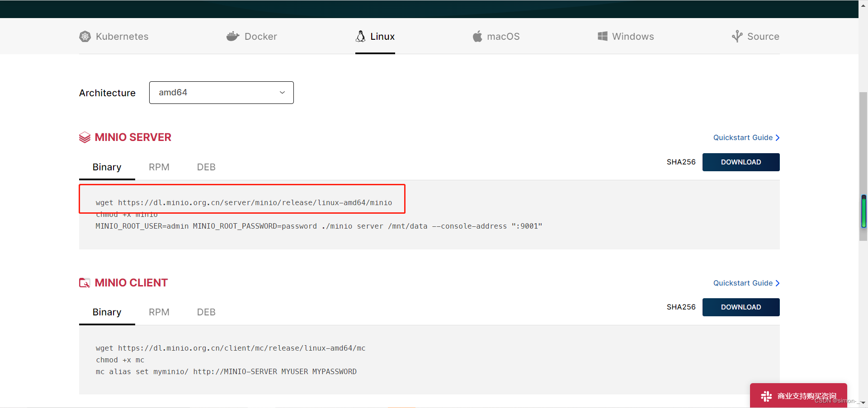This screenshot has width=868, height=408.
Task: Select the Linux platform tab
Action: click(x=375, y=37)
